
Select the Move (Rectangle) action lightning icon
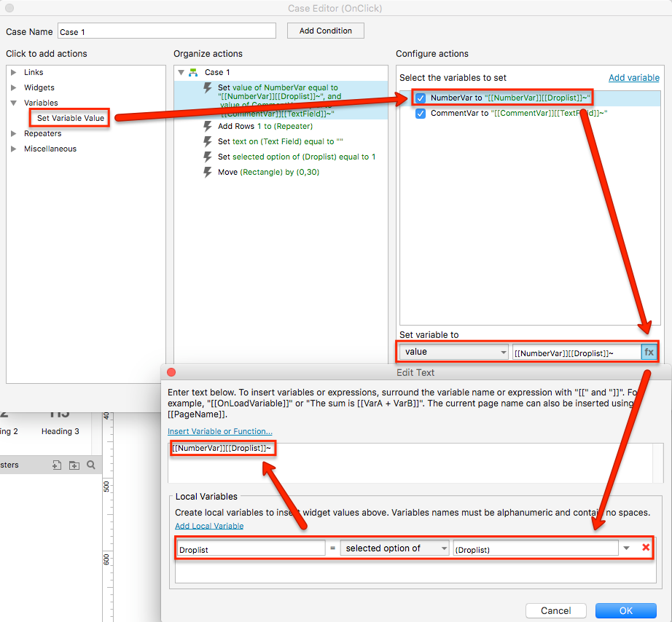[x=208, y=173]
